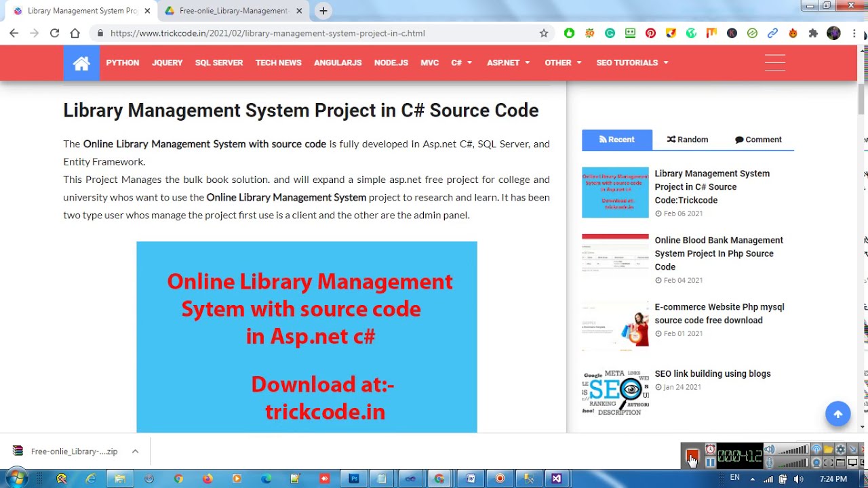Open a new browser tab
Screen dimensions: 868x488
pyautogui.click(x=323, y=11)
